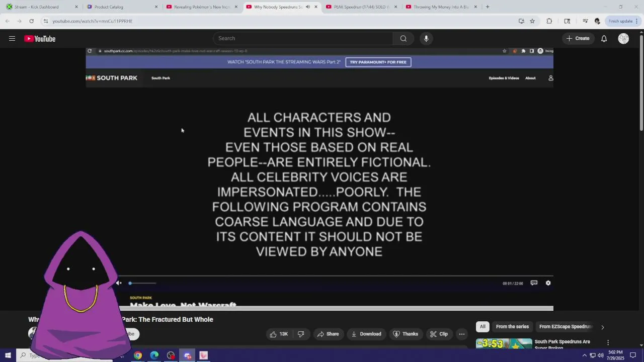Download the video
The height and width of the screenshot is (362, 644).
366,334
